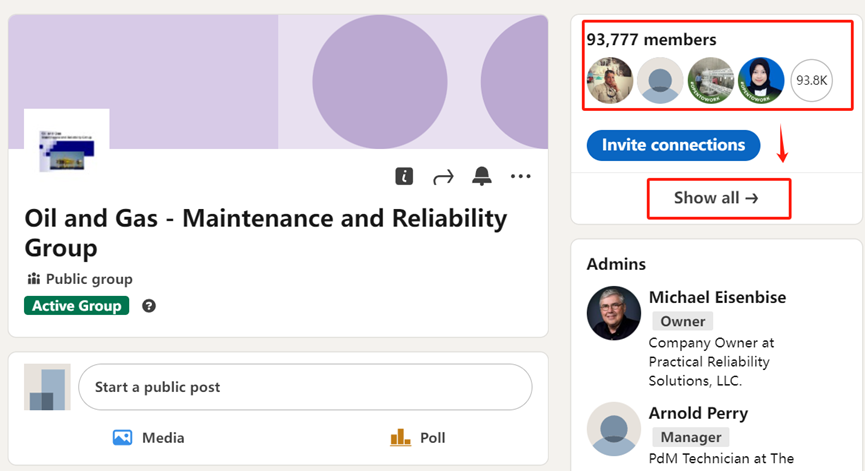
Task: Click the Active Group help question icon
Action: pos(149,306)
